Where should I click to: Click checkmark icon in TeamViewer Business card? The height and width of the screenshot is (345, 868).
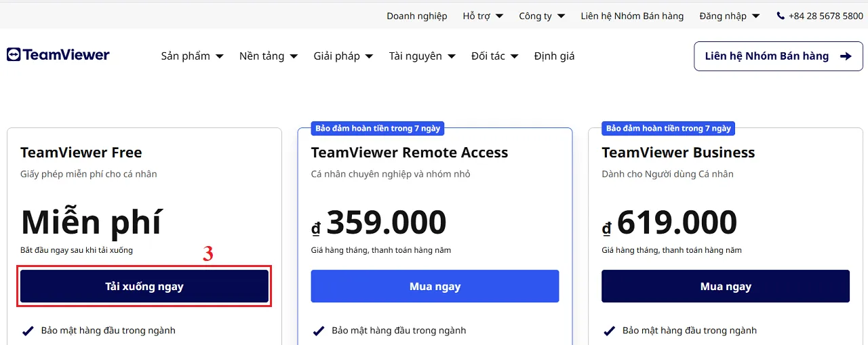[x=609, y=331]
